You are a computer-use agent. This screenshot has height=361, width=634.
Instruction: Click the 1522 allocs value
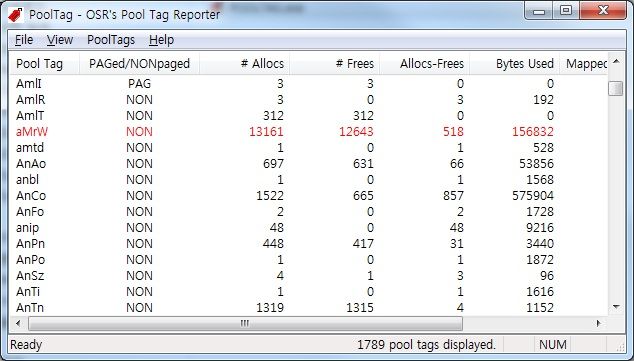click(270, 196)
